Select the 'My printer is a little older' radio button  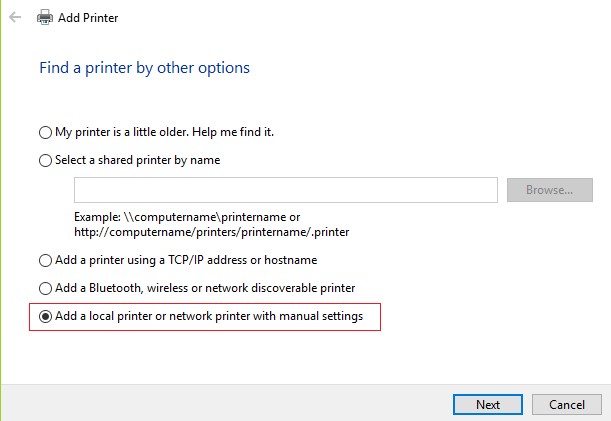click(45, 132)
